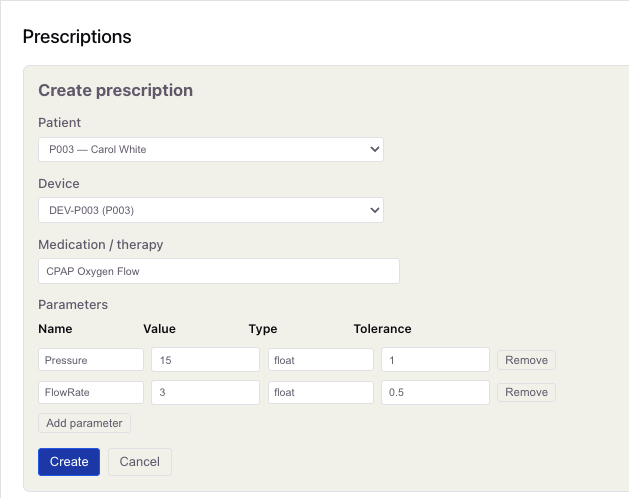Remove the FlowRate parameter row
This screenshot has width=629, height=498.
point(526,392)
